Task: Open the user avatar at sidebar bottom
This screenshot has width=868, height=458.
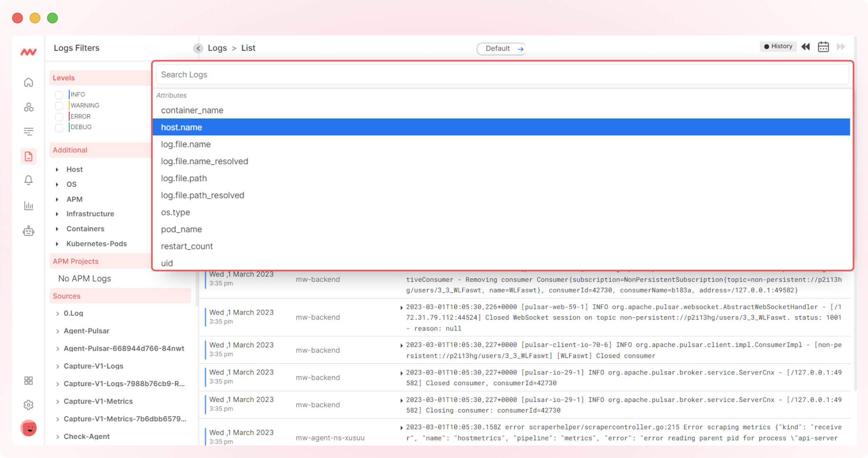Action: coord(28,428)
